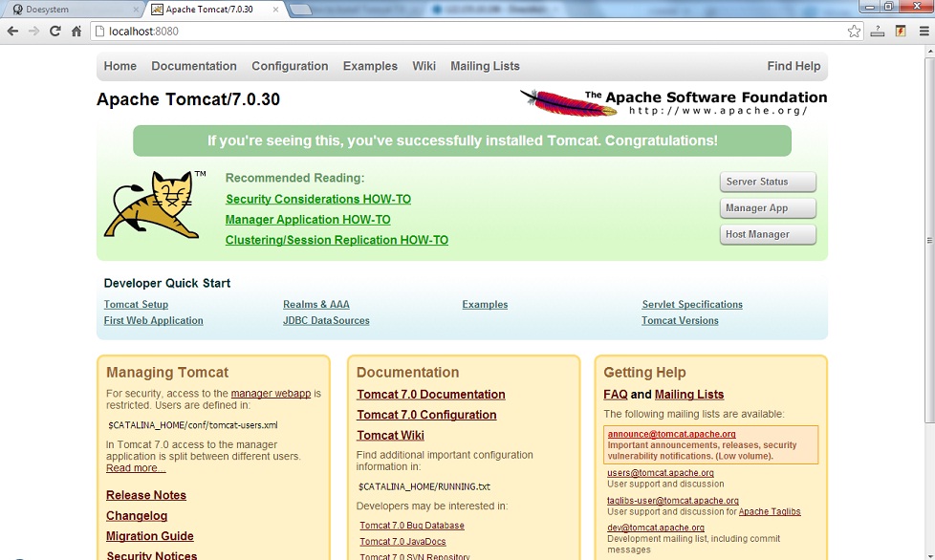The height and width of the screenshot is (560, 935).
Task: Open Mailing Lists in the nav bar
Action: [x=485, y=66]
